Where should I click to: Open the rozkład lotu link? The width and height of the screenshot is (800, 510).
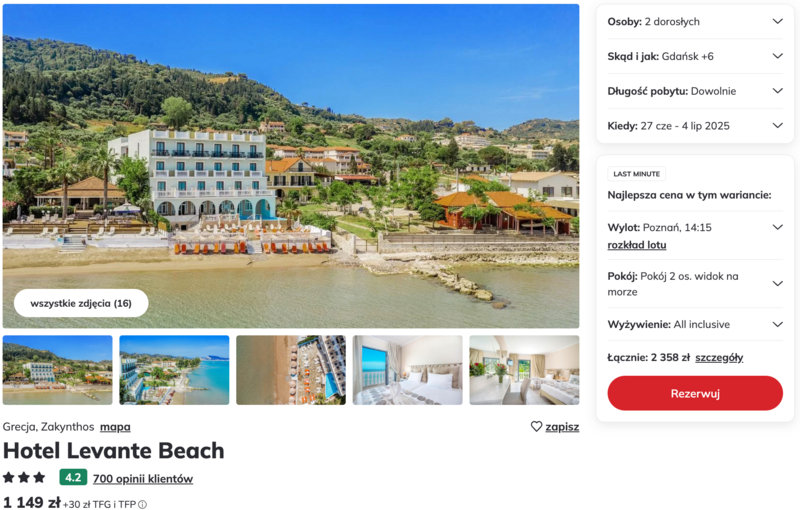637,245
